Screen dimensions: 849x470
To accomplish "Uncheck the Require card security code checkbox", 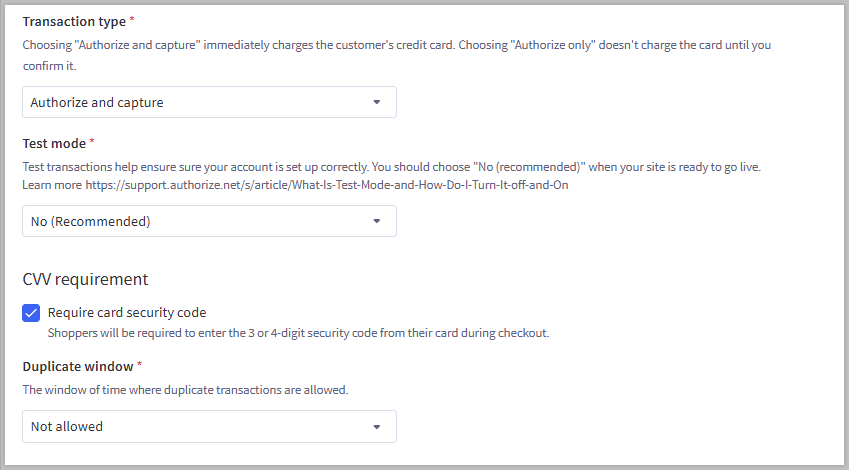I will (x=31, y=313).
